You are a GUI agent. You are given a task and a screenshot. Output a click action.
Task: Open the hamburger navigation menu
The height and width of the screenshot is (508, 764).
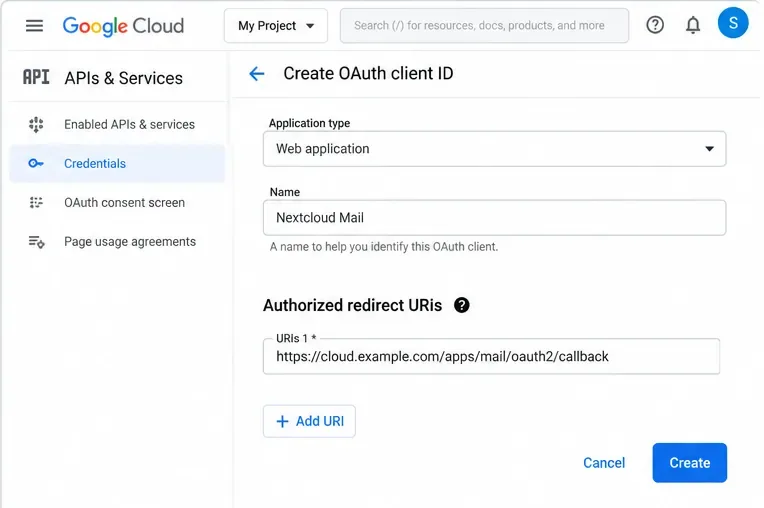34,25
